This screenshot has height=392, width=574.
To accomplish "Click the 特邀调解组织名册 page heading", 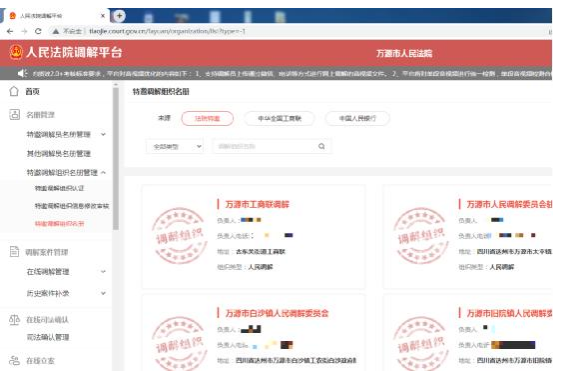I will click(x=161, y=92).
